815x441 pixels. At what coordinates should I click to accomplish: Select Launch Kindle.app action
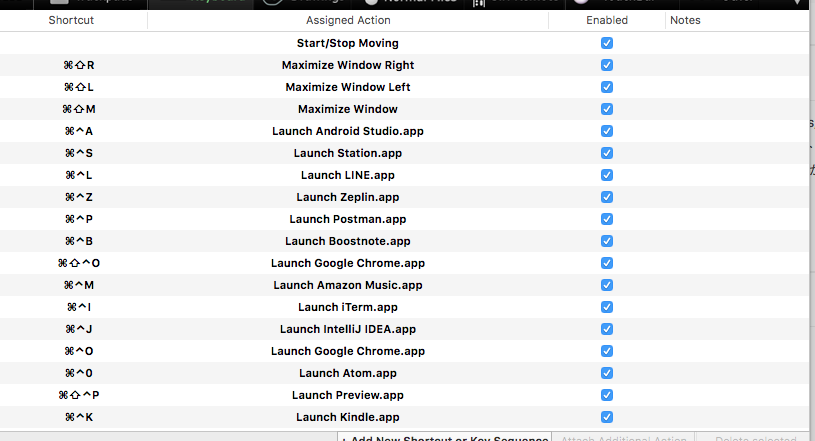pos(348,417)
